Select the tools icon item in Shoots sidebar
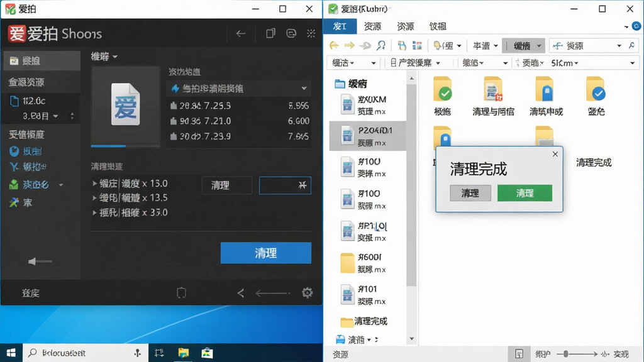The height and width of the screenshot is (362, 644). click(x=21, y=202)
